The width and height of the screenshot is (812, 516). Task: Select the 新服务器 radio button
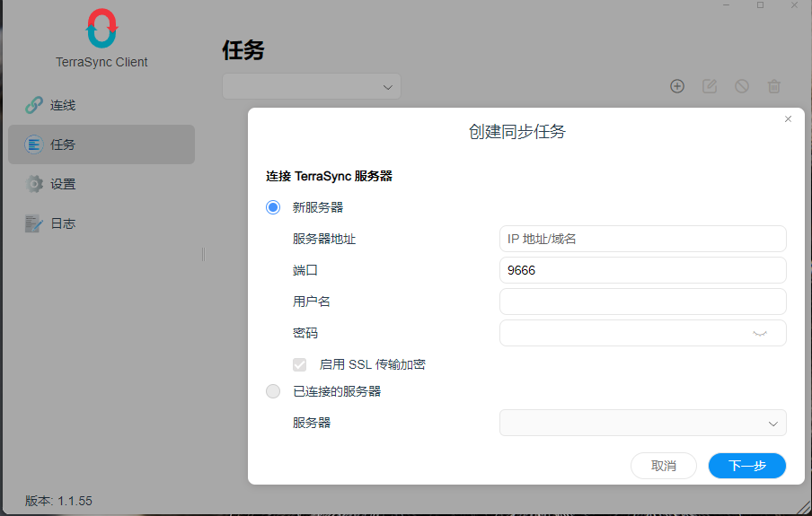(273, 207)
